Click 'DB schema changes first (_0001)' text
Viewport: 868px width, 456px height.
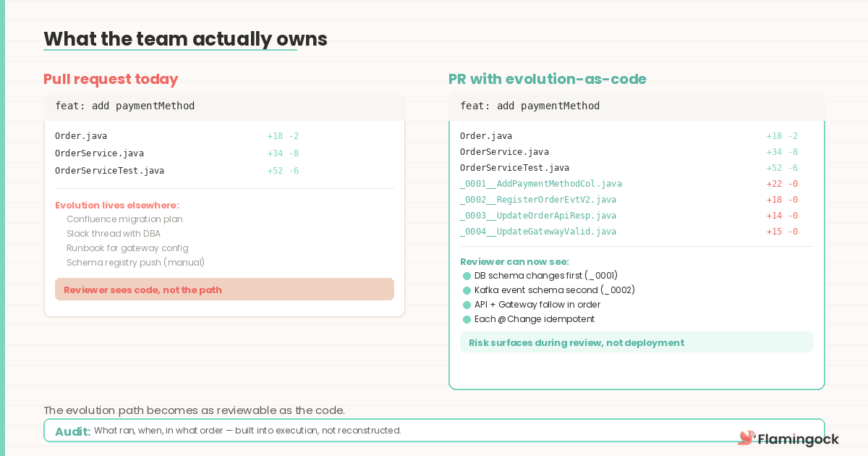546,276
